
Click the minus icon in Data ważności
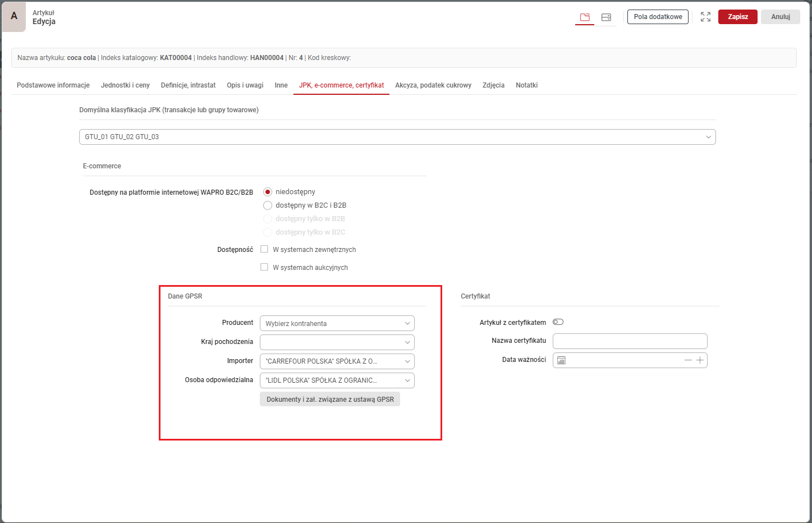688,360
